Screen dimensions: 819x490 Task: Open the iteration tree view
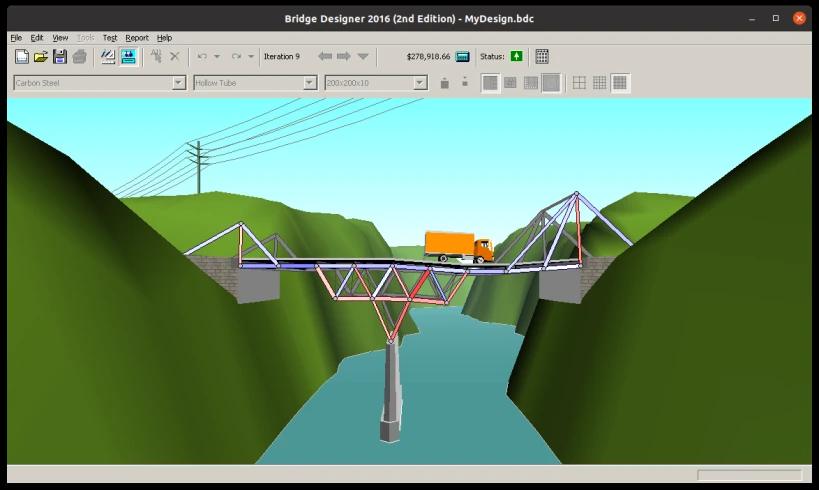pos(363,56)
